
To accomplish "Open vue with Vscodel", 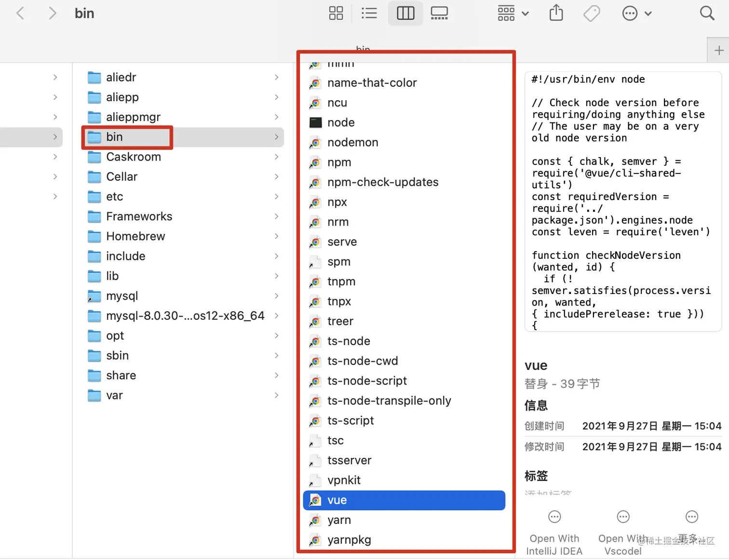I will (623, 533).
